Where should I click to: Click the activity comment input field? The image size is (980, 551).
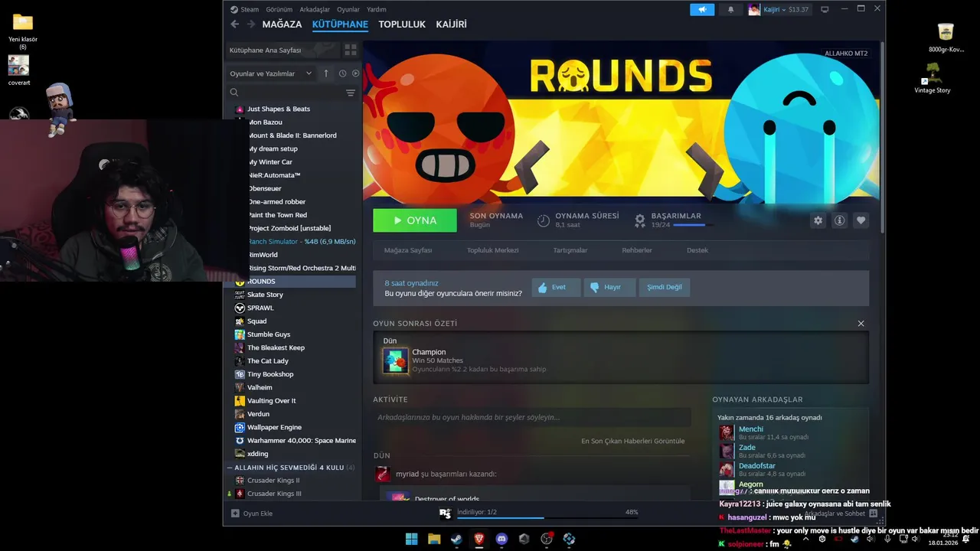tap(532, 417)
